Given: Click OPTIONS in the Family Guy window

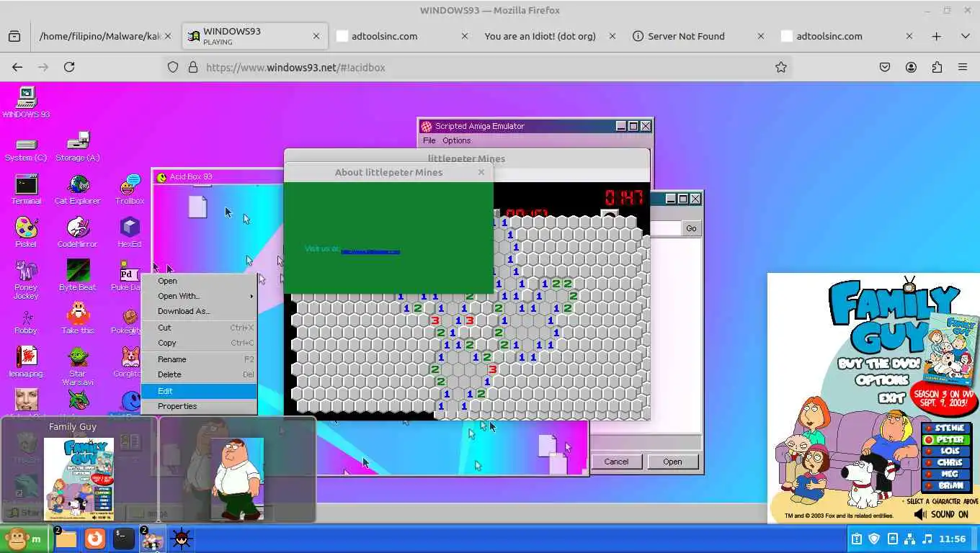Looking at the screenshot, I should coord(883,380).
